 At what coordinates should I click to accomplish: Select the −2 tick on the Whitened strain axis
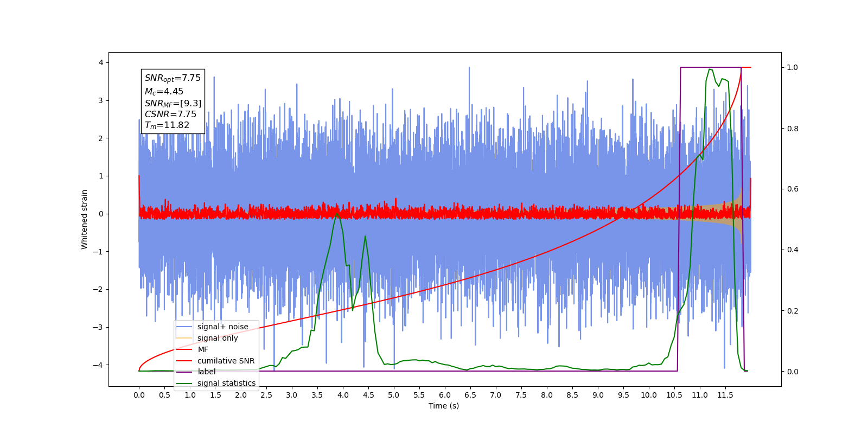pyautogui.click(x=98, y=289)
